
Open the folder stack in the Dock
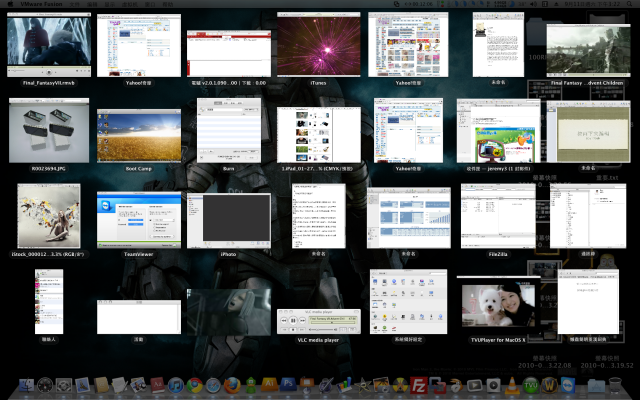point(596,385)
